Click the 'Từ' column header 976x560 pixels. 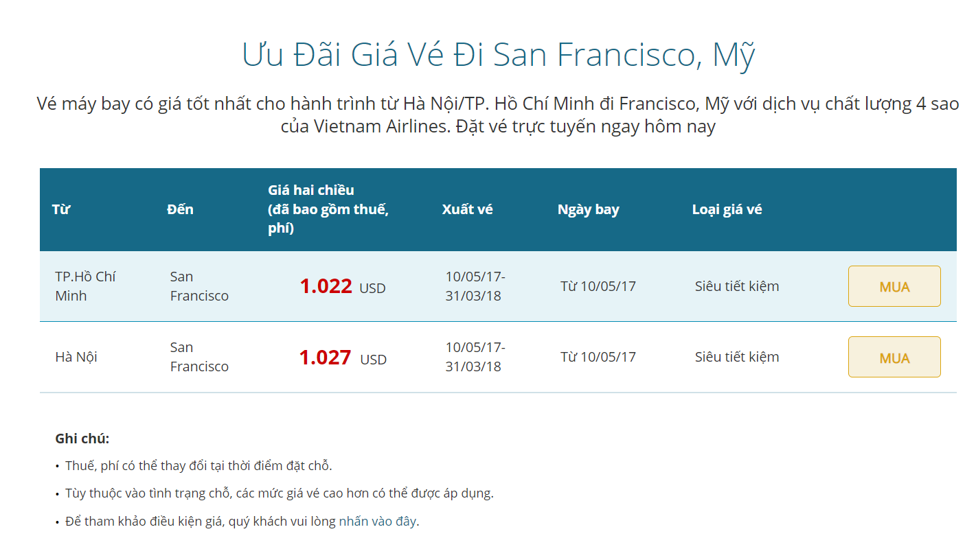tap(61, 209)
